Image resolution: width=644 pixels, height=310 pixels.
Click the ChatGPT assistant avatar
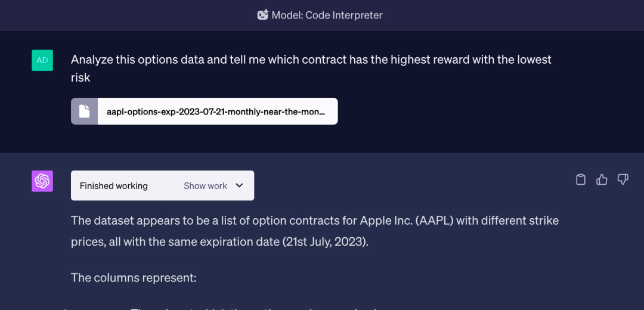coord(42,181)
